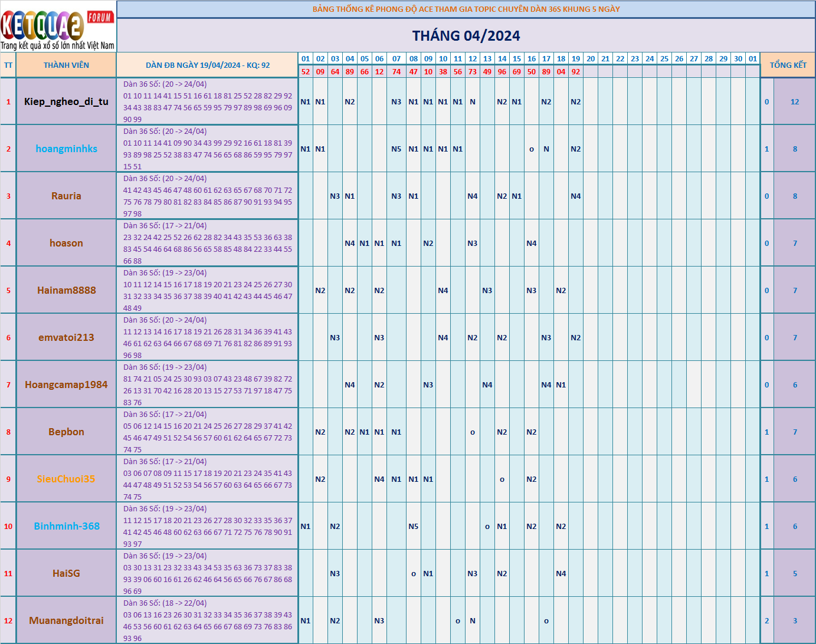Viewport: 816px width, 644px height.
Task: Select the TỔNG KẾT column header
Action: pyautogui.click(x=788, y=65)
